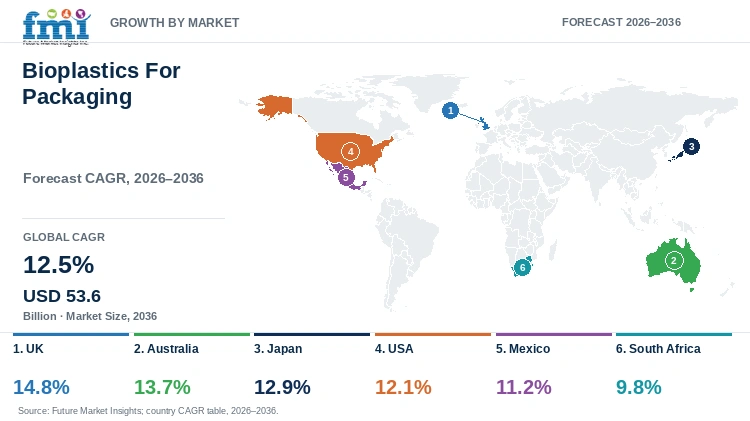Click the teal bar above South Africa

click(x=674, y=334)
